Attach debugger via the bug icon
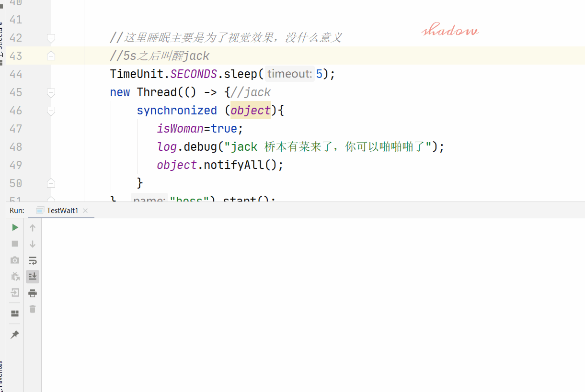585x392 pixels. [x=15, y=276]
